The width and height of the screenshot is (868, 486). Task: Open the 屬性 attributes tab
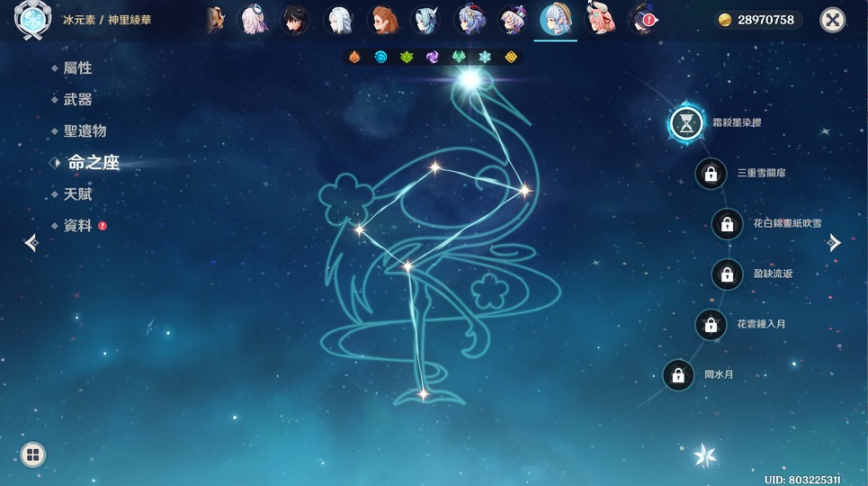77,68
